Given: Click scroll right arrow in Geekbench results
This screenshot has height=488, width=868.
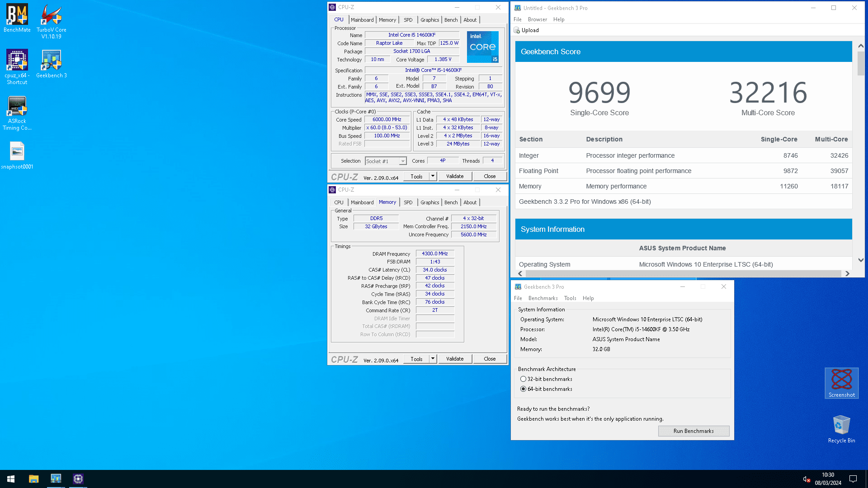Looking at the screenshot, I should [x=847, y=273].
